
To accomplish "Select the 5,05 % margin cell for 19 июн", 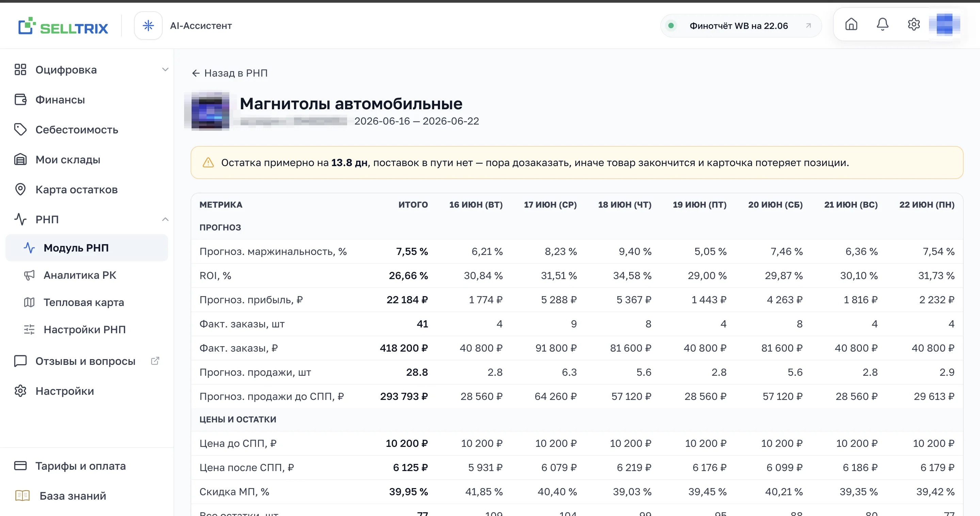I will click(710, 252).
